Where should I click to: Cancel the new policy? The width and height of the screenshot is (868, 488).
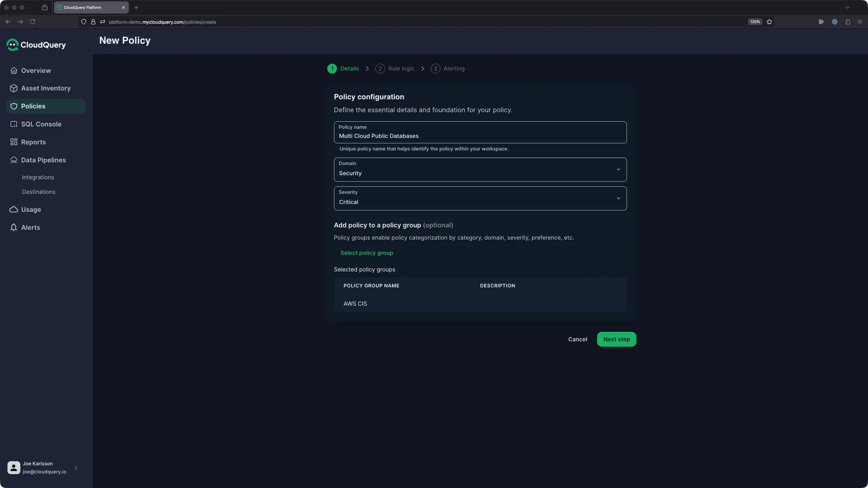pyautogui.click(x=577, y=339)
